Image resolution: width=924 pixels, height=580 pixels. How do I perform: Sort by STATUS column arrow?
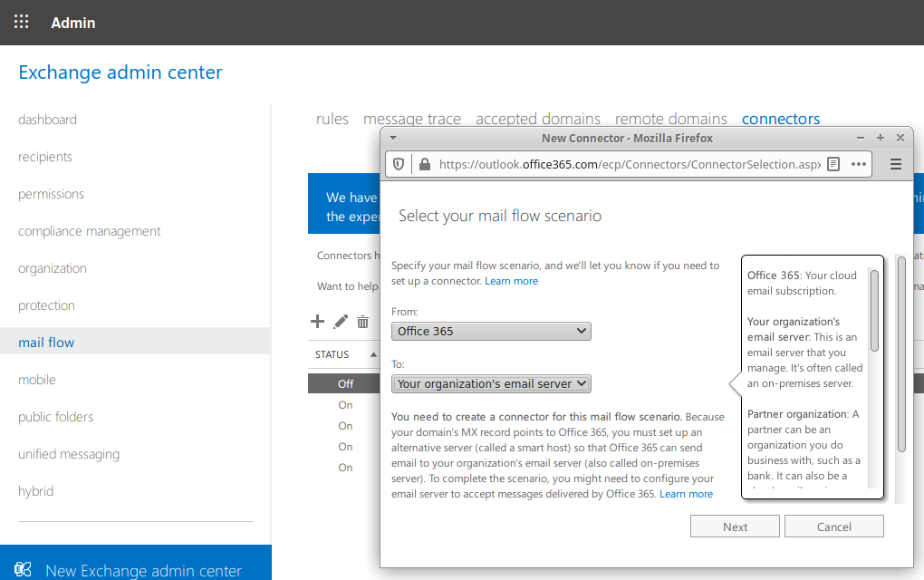tap(373, 354)
